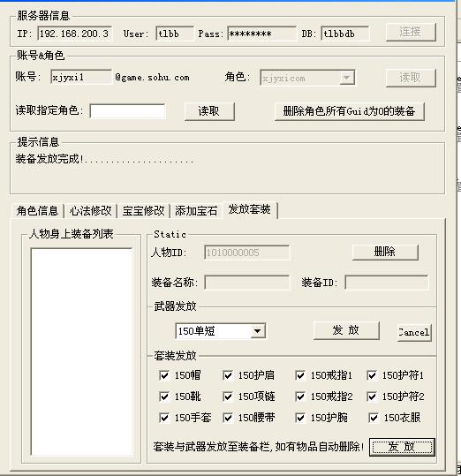Image resolution: width=461 pixels, height=476 pixels.
Task: Focus the 读取指定角色 input field
Action: (x=127, y=111)
